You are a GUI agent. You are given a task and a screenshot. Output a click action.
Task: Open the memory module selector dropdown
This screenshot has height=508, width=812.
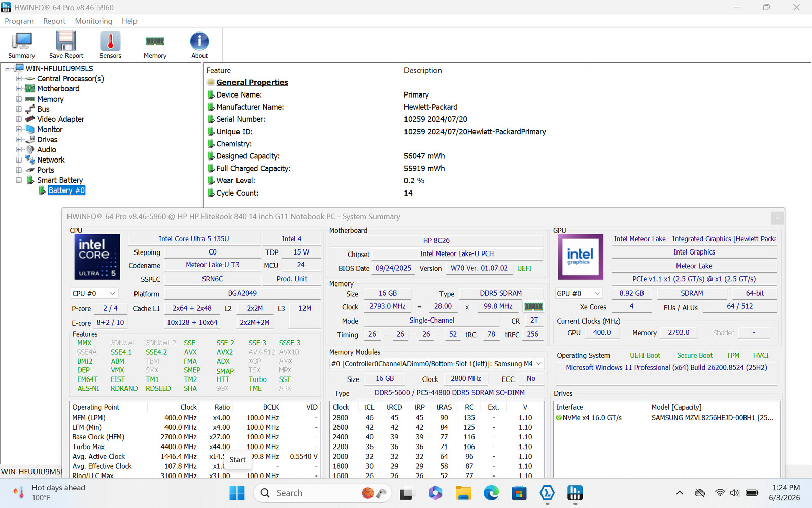437,364
